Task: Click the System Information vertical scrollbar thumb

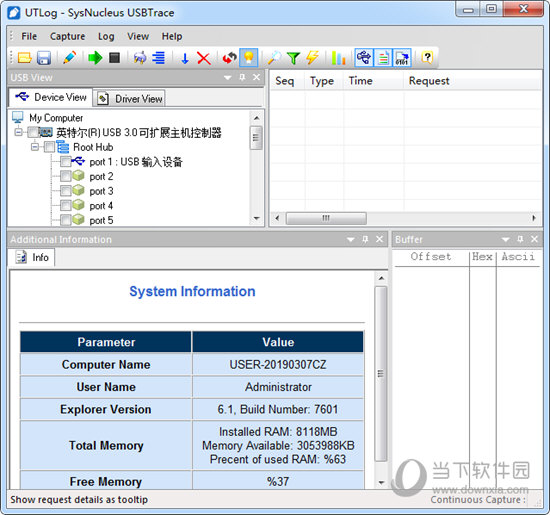Action: pyautogui.click(x=381, y=374)
